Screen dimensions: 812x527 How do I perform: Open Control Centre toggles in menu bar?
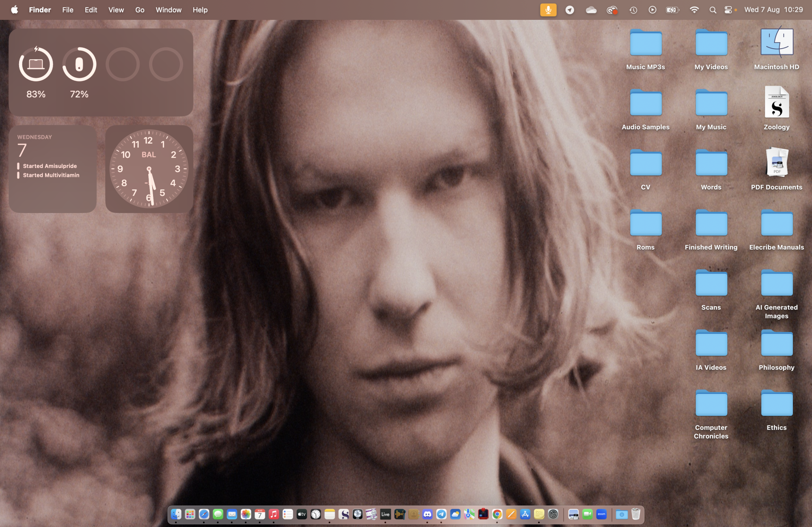click(728, 10)
